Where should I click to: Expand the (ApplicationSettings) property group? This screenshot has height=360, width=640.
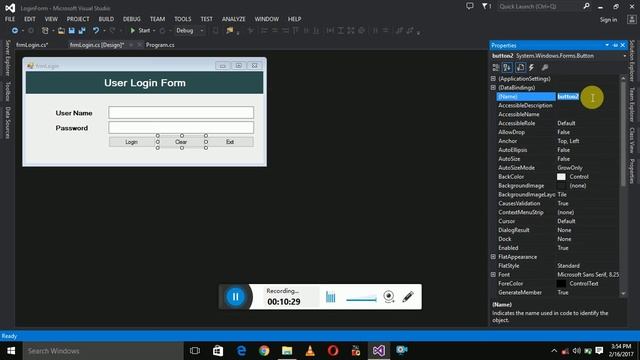click(x=493, y=78)
